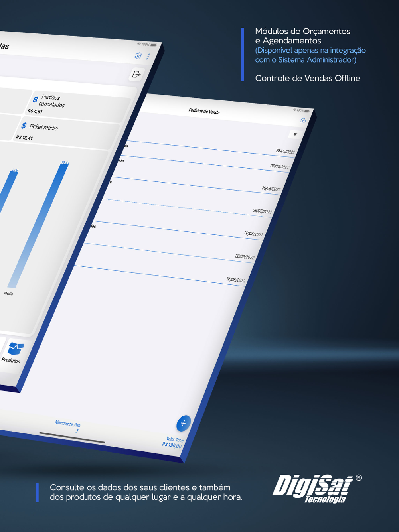
Task: Open the Produtos box icon
Action: [x=16, y=349]
